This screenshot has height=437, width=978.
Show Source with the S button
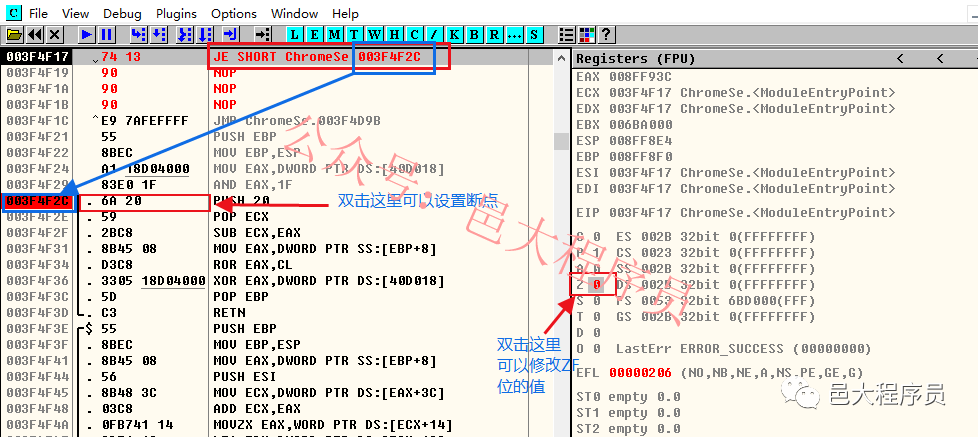click(534, 34)
